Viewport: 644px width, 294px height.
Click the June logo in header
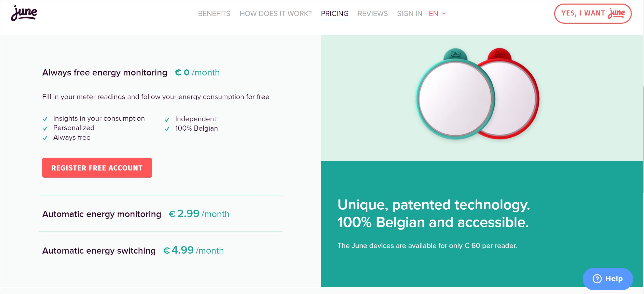24,13
